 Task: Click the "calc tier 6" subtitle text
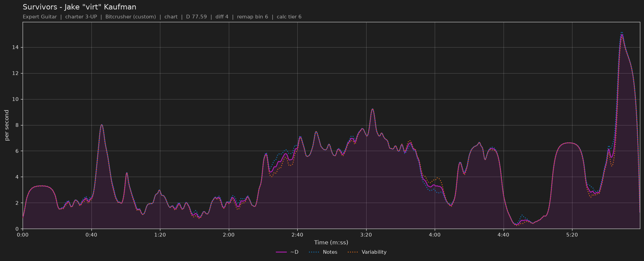[x=289, y=17]
